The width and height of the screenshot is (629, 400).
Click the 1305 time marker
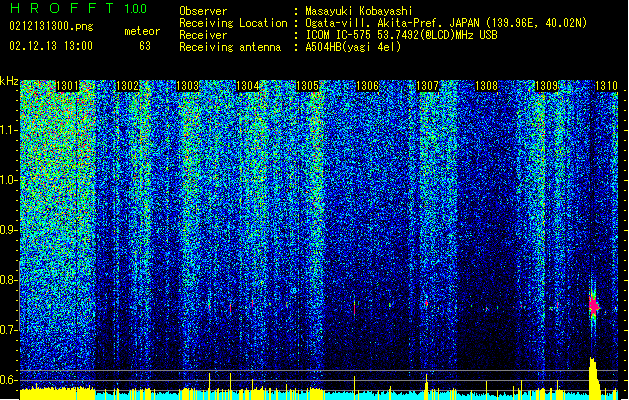click(307, 86)
